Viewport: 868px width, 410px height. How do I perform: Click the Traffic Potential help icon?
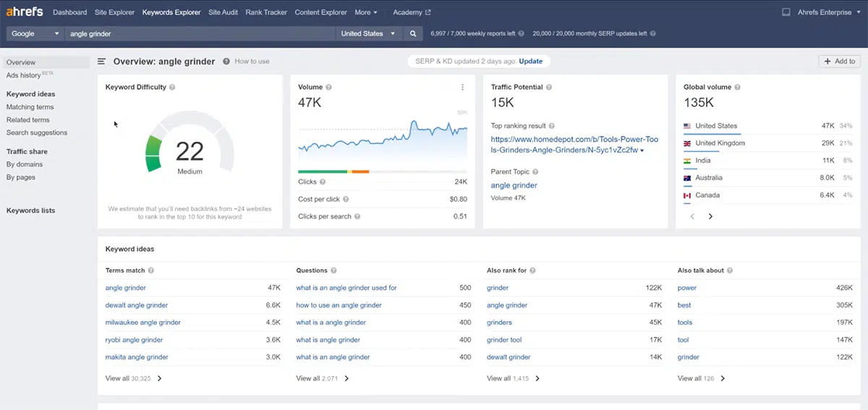549,87
